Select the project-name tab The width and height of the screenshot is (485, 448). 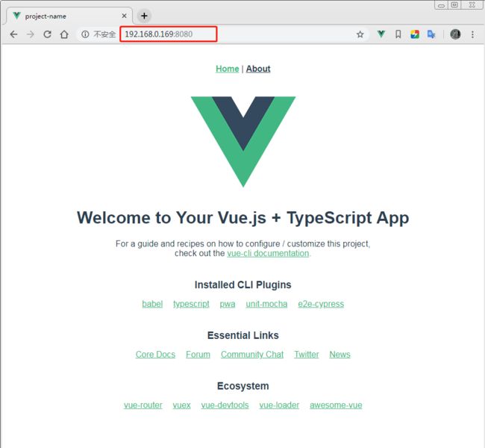point(69,16)
